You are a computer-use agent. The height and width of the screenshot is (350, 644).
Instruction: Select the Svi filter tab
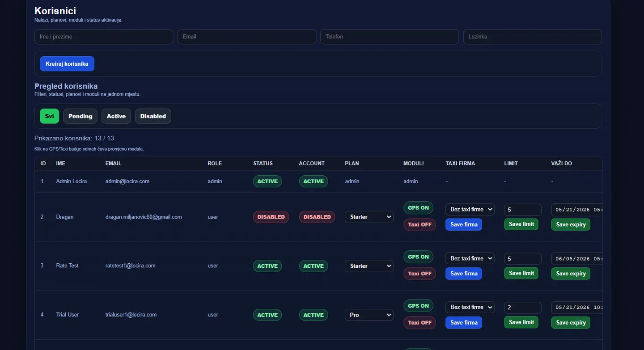49,116
